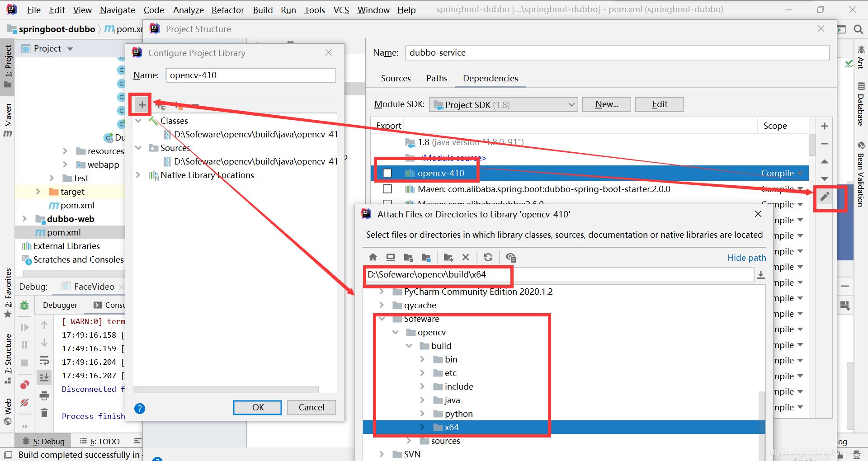
Task: Click the trash clear console icon
Action: (44, 413)
